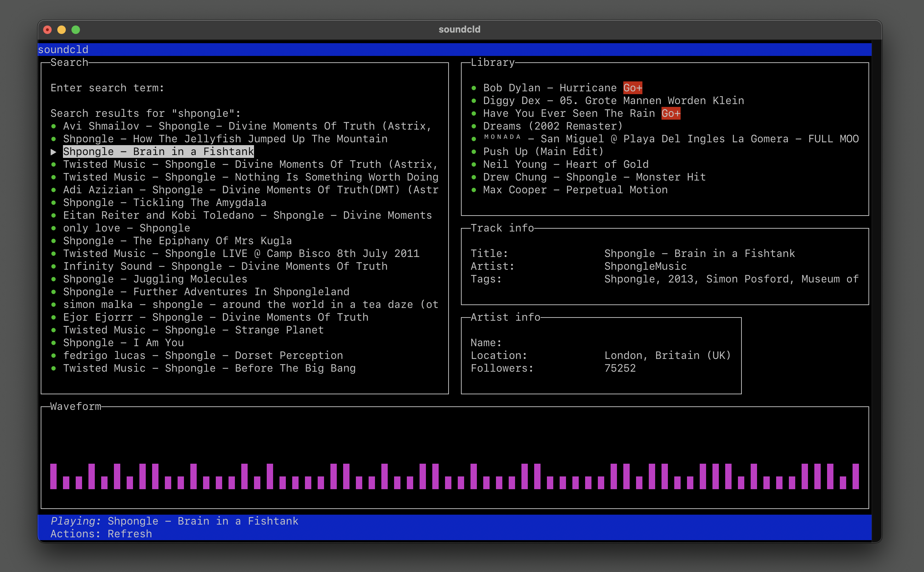
Task: Click the green bullet next to Max Cooper track
Action: coord(473,190)
